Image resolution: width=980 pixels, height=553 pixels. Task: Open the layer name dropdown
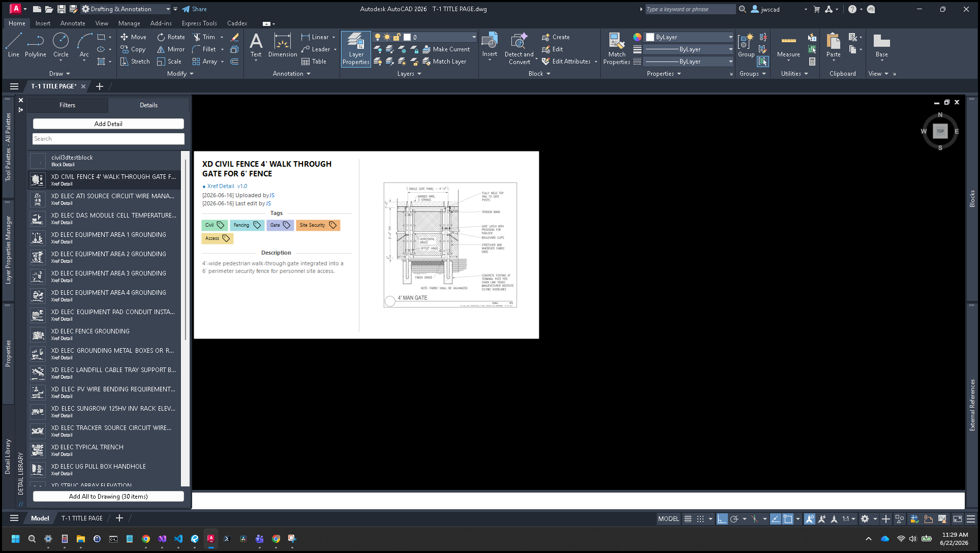pyautogui.click(x=474, y=37)
